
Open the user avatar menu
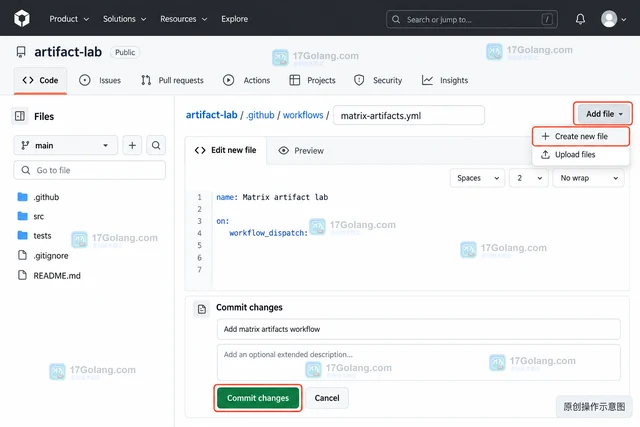[609, 19]
